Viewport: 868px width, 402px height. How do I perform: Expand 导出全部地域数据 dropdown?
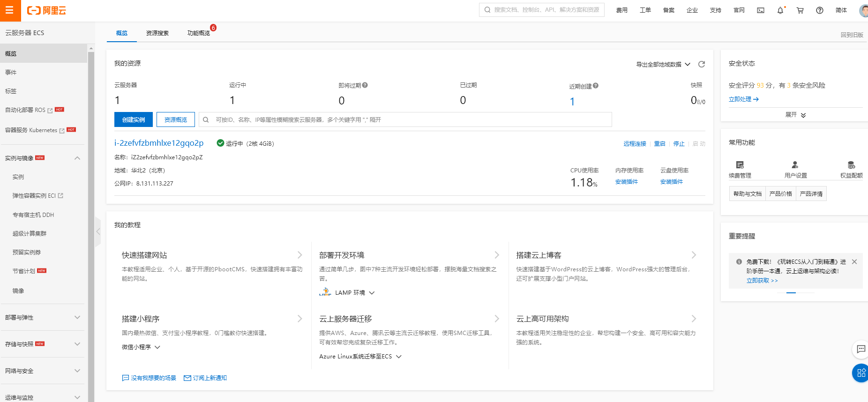[x=663, y=65]
